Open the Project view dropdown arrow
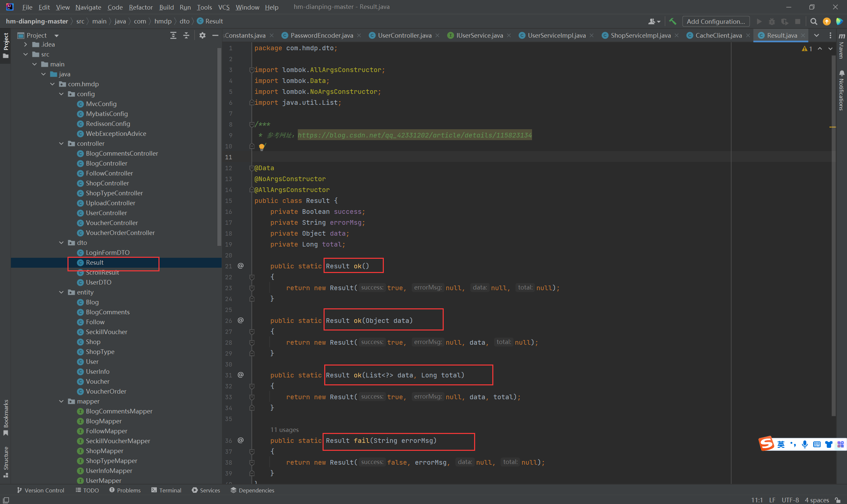 click(57, 36)
